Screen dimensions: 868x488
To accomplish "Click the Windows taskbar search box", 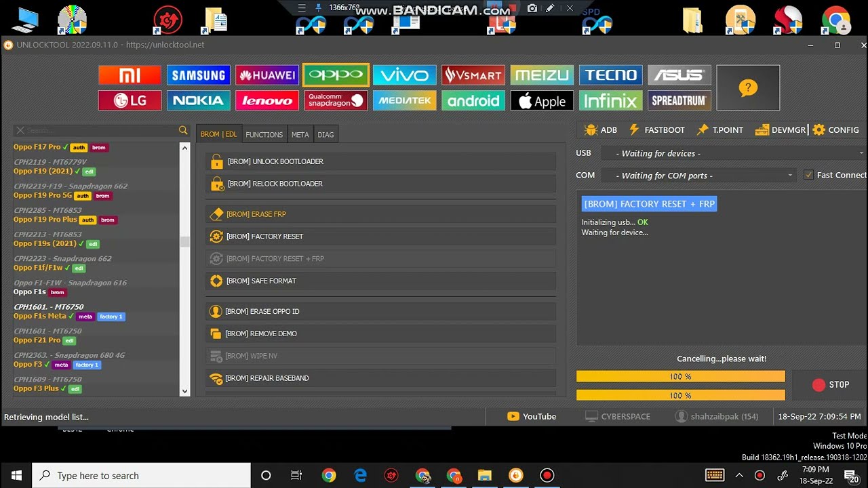I will (x=142, y=475).
